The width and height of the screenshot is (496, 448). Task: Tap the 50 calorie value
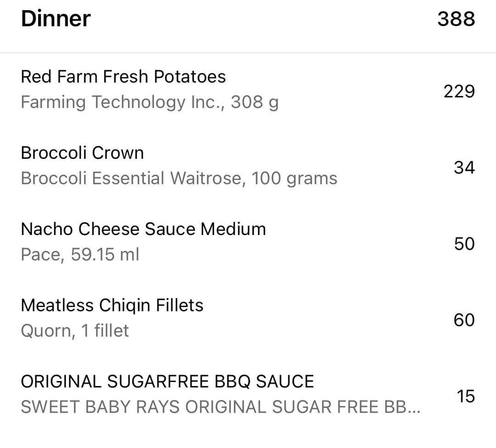tap(464, 244)
